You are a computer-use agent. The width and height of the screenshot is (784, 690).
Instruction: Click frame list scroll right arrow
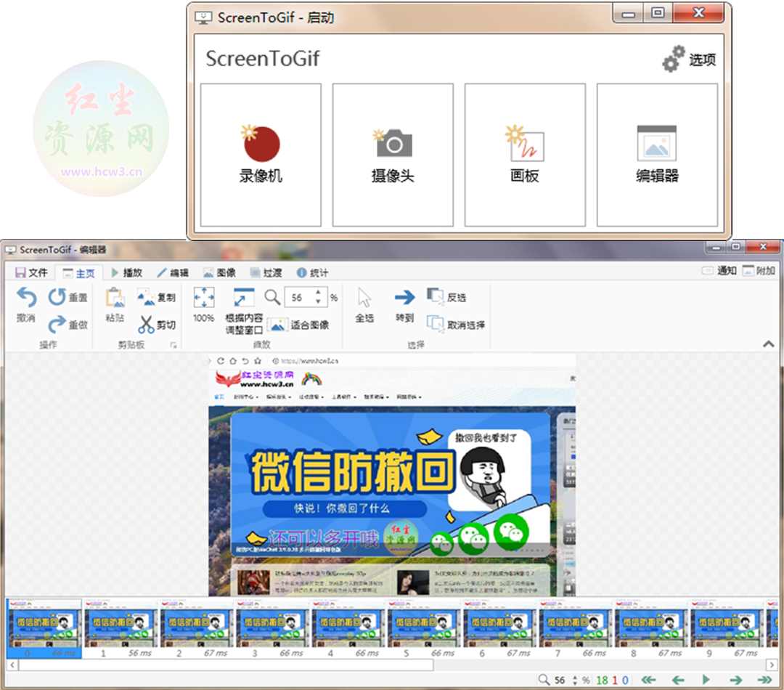click(x=772, y=665)
